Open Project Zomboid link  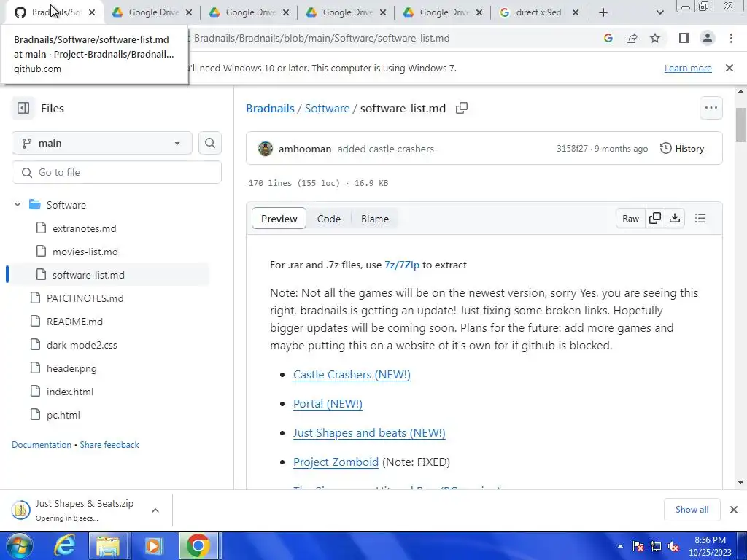pos(336,462)
